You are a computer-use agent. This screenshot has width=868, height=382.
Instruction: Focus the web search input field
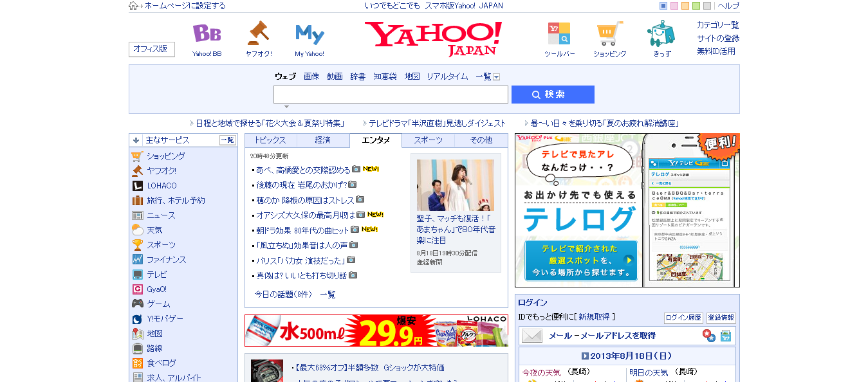(x=391, y=95)
